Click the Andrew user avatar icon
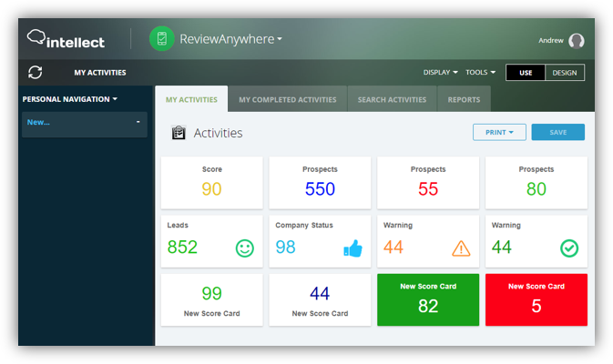Viewport: 613px width, 364px height. click(576, 40)
